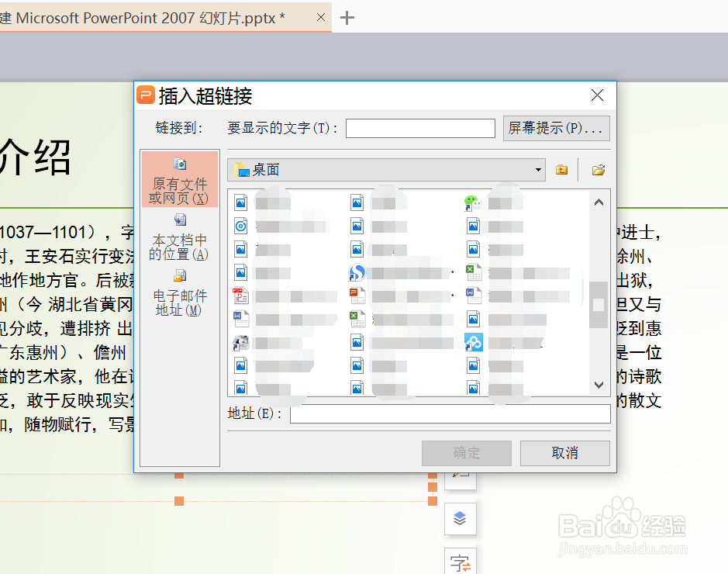Click the 要显示的文字 text field
The height and width of the screenshot is (574, 728).
[420, 128]
